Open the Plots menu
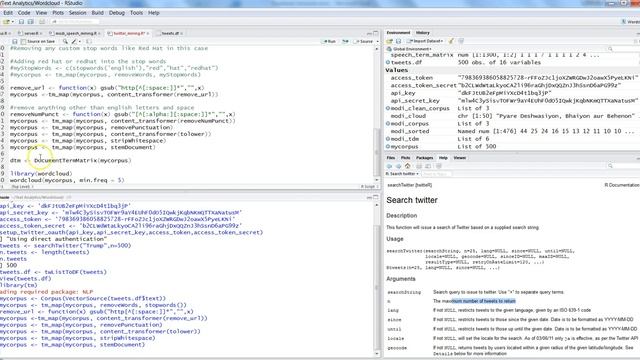Image resolution: width=640 pixels, height=360 pixels. point(58,13)
